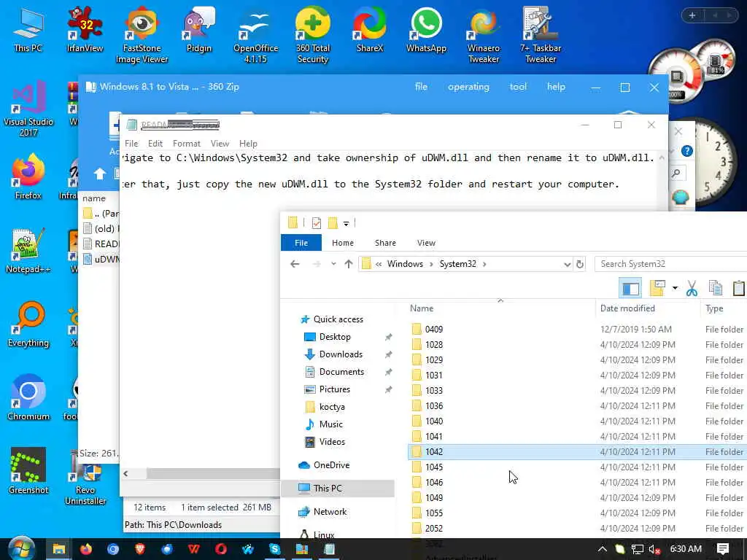The image size is (747, 560).
Task: Click the Windows breadcrumb in address bar
Action: 405,264
